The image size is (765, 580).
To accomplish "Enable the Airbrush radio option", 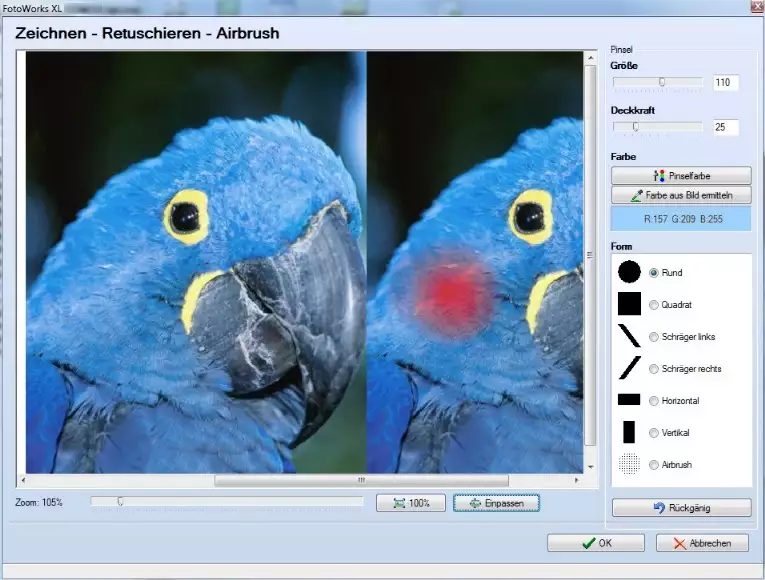I will pos(655,465).
